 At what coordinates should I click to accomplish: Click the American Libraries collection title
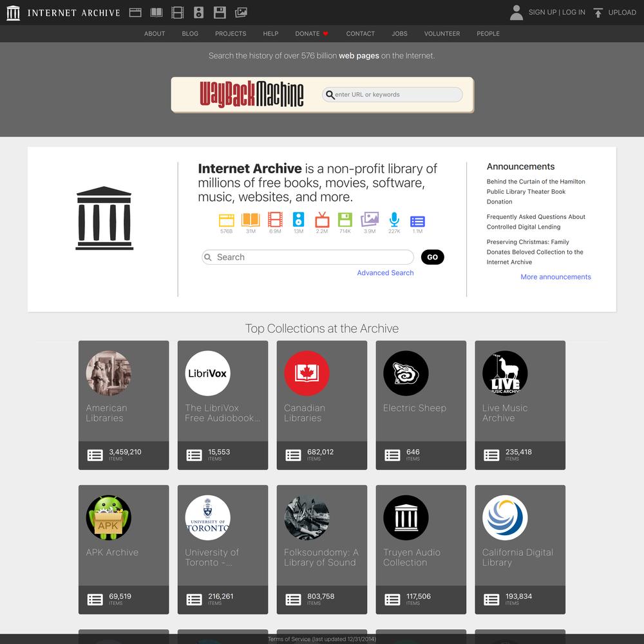[107, 413]
